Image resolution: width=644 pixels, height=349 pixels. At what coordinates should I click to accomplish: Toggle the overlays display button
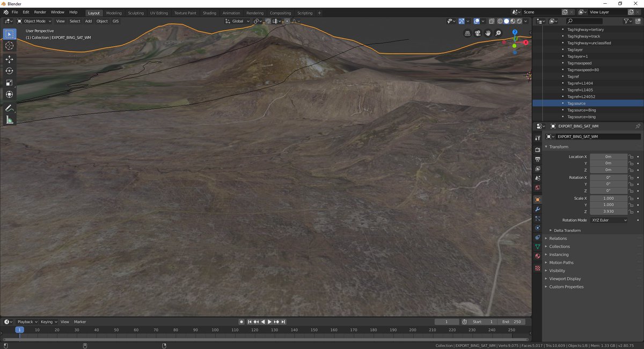pos(477,21)
